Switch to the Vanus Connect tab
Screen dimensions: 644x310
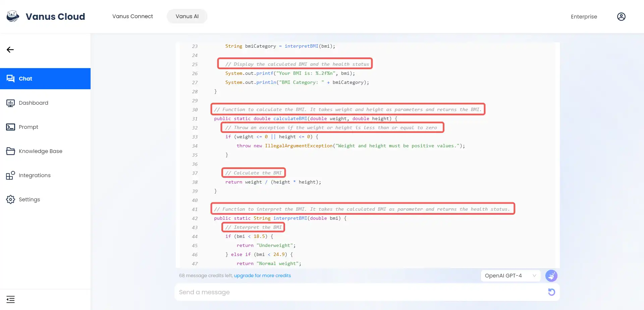tap(132, 16)
